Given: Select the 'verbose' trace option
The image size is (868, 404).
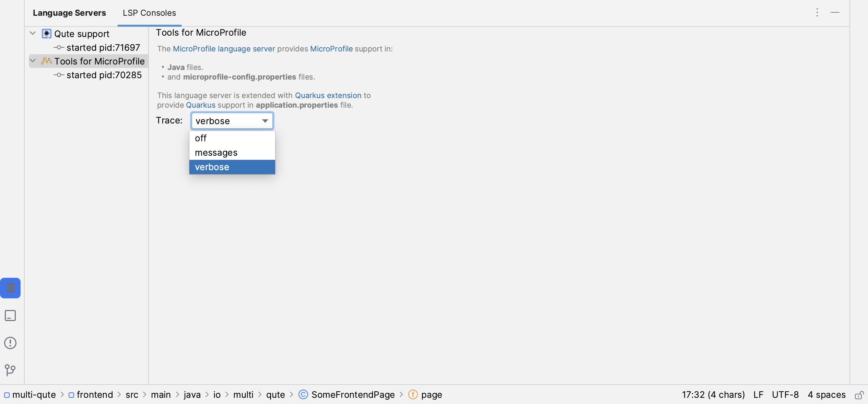Looking at the screenshot, I should coord(232,167).
